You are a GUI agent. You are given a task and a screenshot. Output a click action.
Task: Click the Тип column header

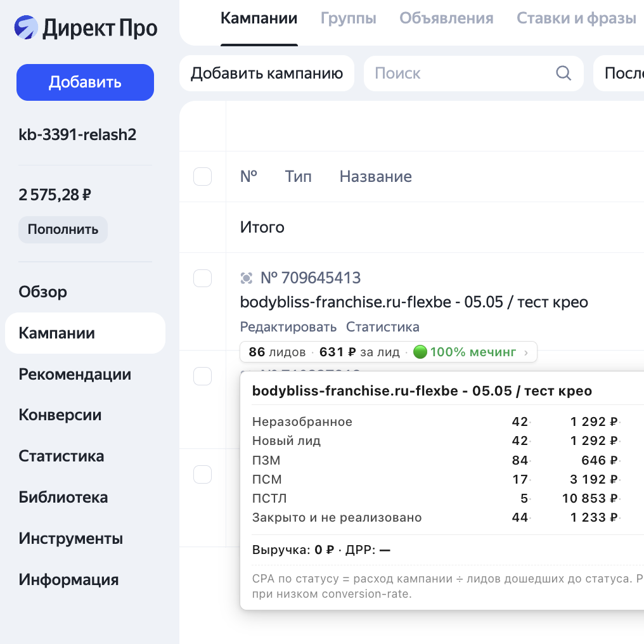click(x=298, y=177)
